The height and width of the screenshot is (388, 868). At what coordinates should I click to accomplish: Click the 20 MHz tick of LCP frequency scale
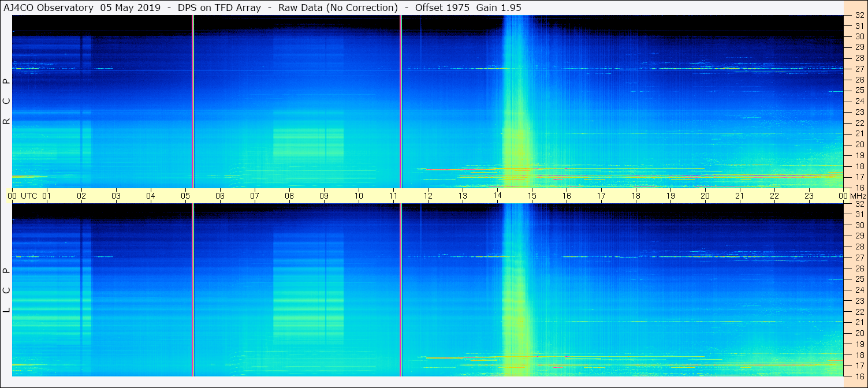point(859,333)
